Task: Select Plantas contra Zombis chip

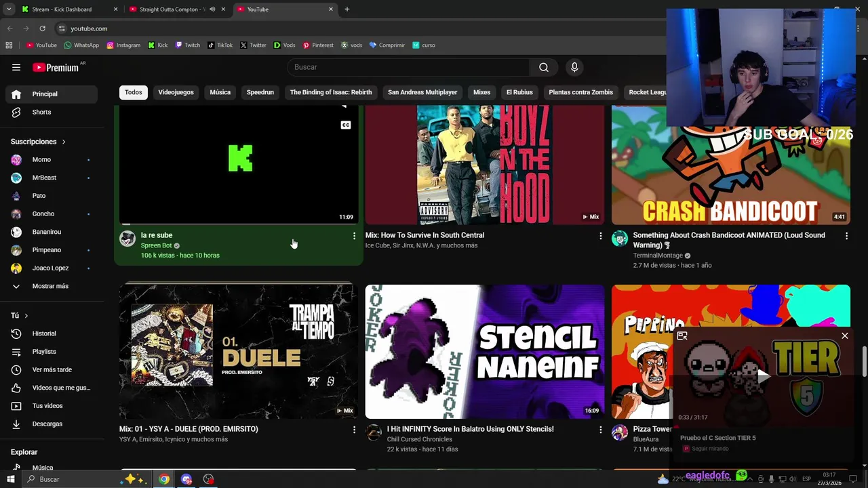Action: [580, 92]
